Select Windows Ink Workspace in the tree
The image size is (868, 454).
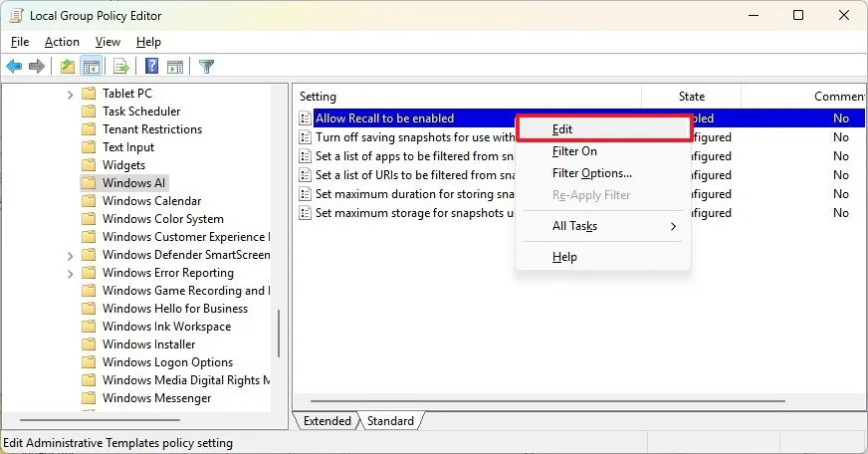(166, 327)
